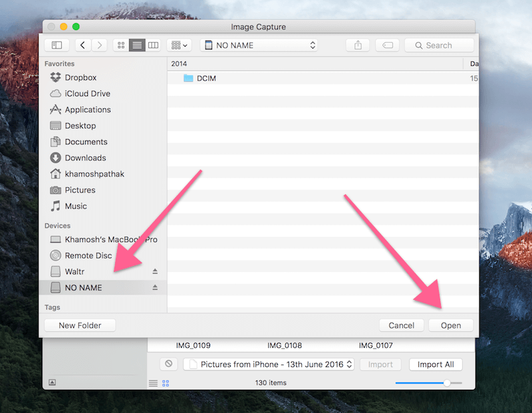Click the Share icon in toolbar
The image size is (532, 413).
[x=358, y=45]
